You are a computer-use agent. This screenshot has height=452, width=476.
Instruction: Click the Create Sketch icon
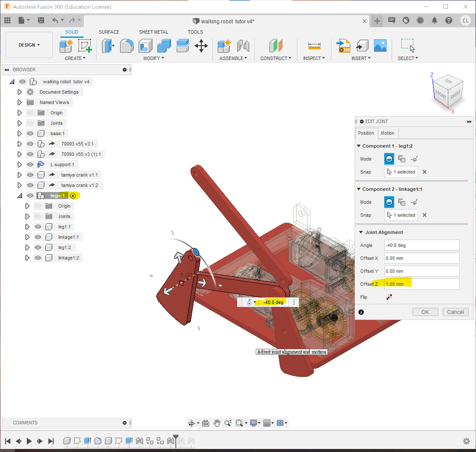tap(85, 46)
